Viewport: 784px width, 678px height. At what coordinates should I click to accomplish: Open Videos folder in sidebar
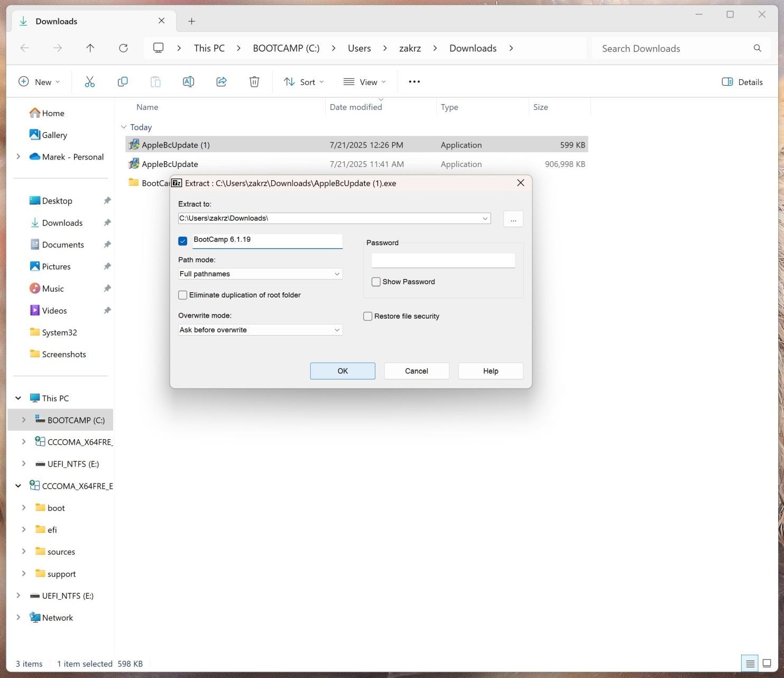pos(48,310)
